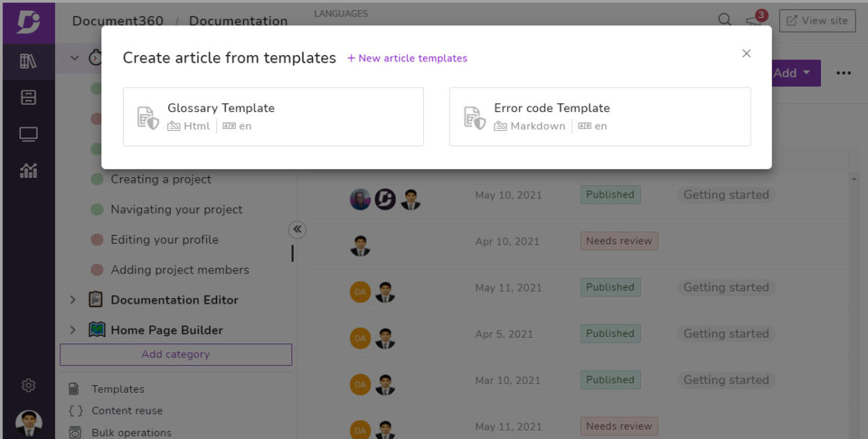Click the New article templates link
The width and height of the screenshot is (868, 439).
407,59
